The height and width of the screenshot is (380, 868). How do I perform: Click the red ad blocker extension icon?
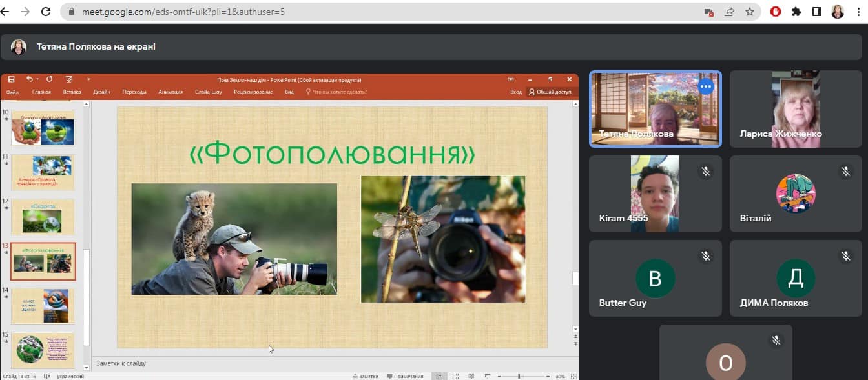[776, 12]
